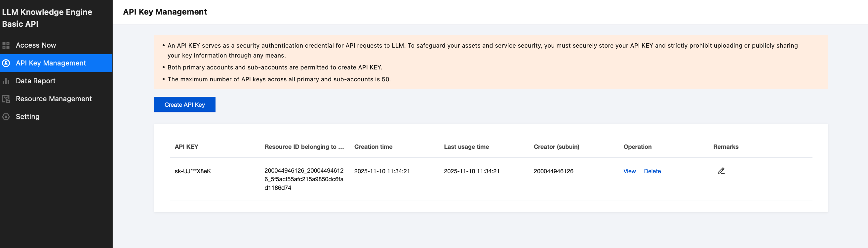
Task: Click the Resource Management icon
Action: [6, 99]
